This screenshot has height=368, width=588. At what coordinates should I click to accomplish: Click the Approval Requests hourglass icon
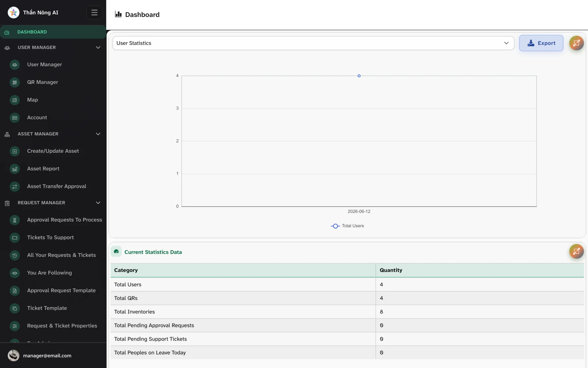point(15,220)
